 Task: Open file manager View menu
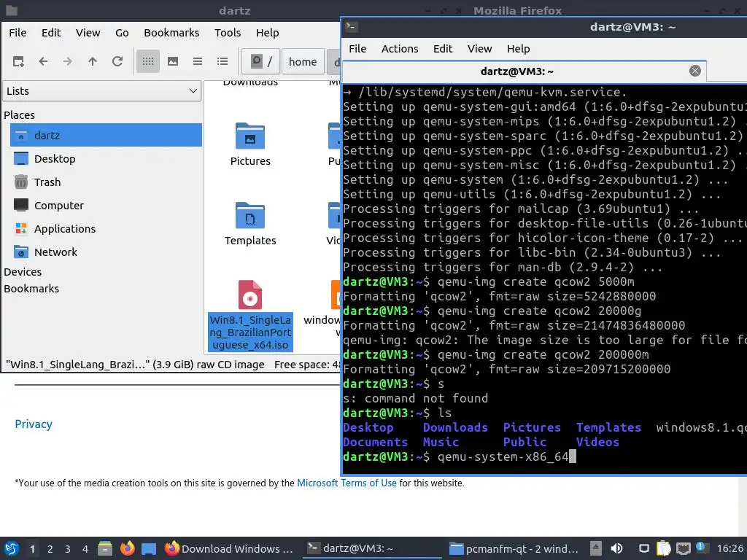(88, 32)
